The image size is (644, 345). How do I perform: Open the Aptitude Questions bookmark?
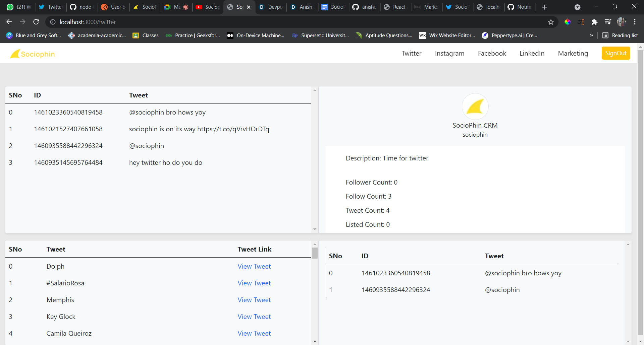[x=384, y=36]
